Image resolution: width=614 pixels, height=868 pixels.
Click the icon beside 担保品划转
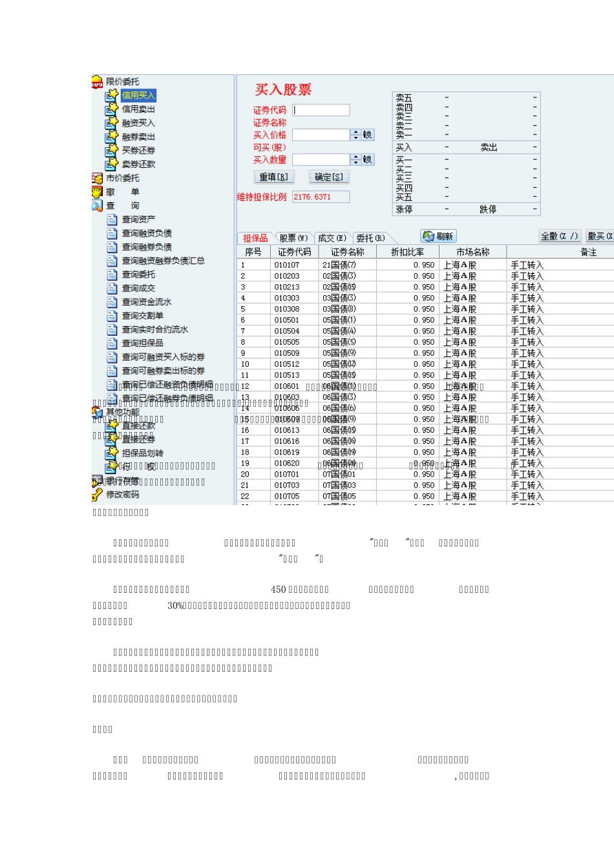pos(112,453)
